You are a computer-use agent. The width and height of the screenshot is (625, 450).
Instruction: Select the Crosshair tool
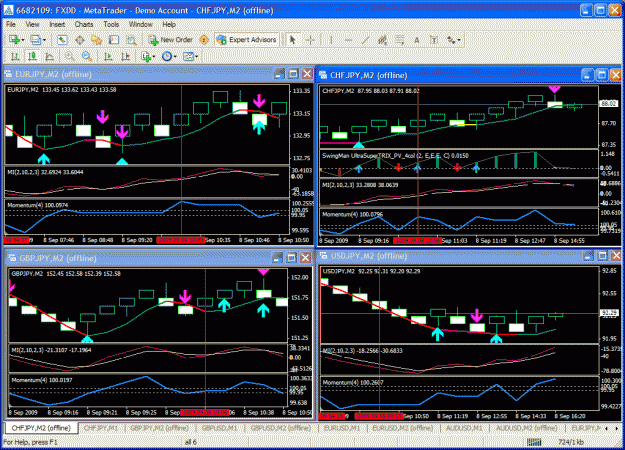coord(310,39)
